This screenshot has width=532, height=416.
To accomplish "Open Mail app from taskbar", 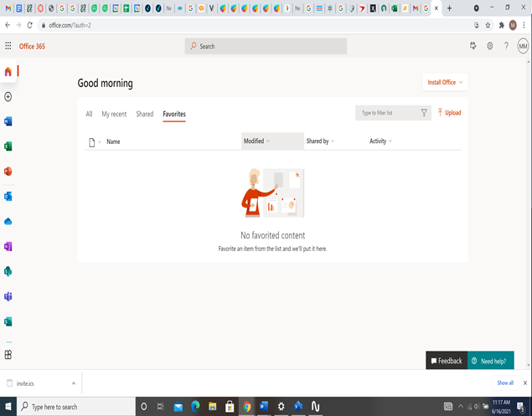I will pyautogui.click(x=178, y=406).
